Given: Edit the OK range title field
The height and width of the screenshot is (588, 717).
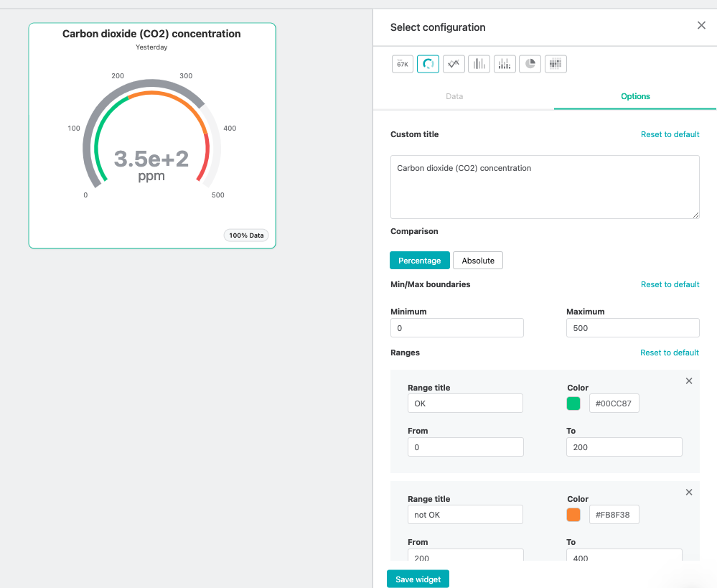Looking at the screenshot, I should 465,403.
